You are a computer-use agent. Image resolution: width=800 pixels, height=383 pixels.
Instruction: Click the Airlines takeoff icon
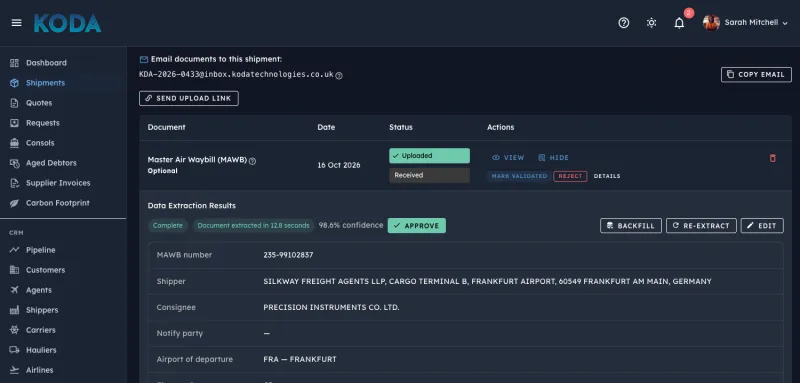tap(14, 370)
